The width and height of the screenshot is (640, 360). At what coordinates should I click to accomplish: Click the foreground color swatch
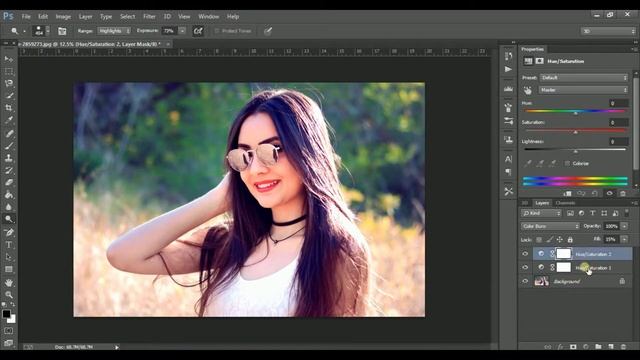6,314
